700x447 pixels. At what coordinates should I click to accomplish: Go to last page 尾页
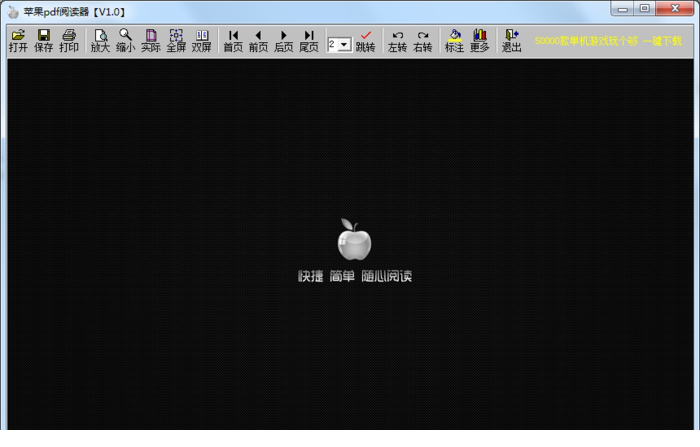point(309,41)
